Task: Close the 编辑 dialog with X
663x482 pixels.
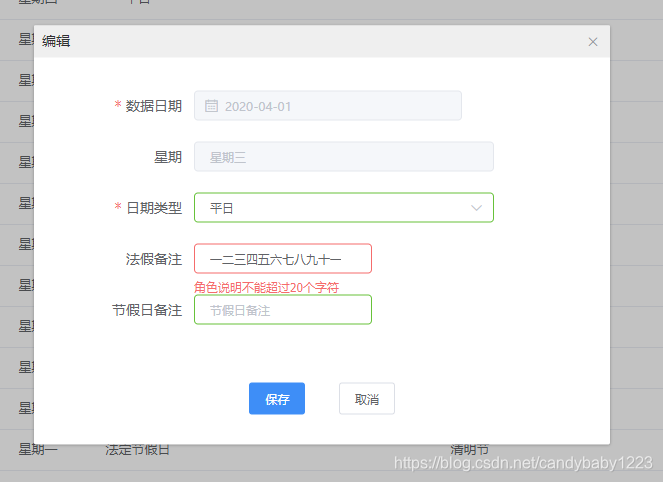Action: (x=593, y=42)
